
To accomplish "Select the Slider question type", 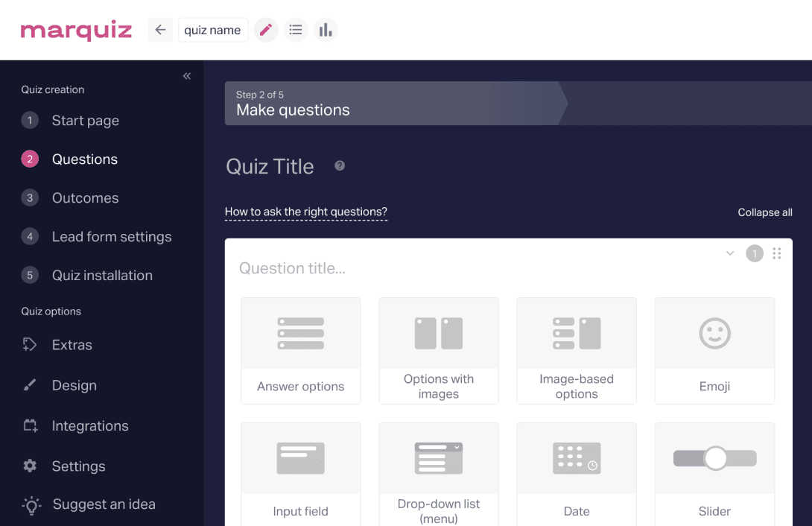I will [x=714, y=475].
